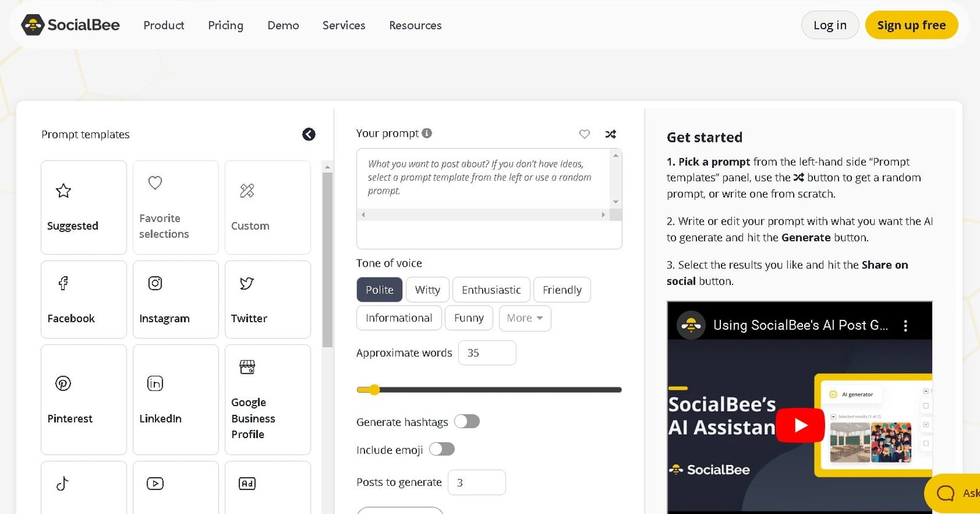Open the Pricing page
980x514 pixels.
tap(225, 25)
